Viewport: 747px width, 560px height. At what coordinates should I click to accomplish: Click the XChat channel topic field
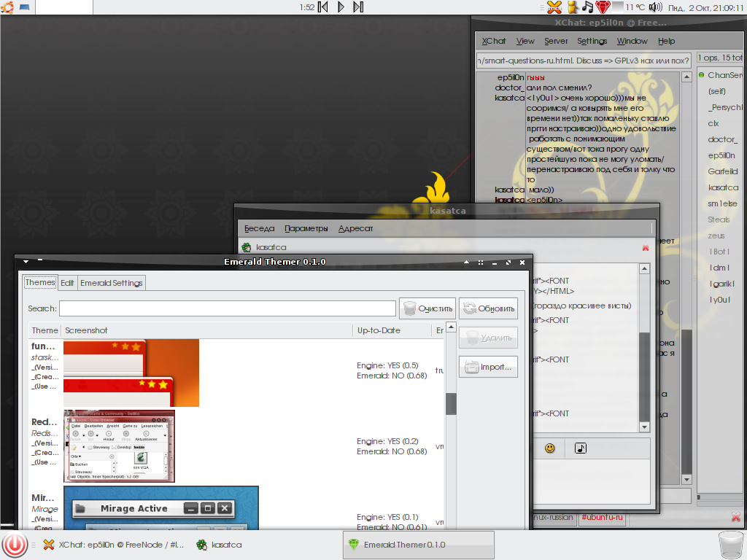584,61
